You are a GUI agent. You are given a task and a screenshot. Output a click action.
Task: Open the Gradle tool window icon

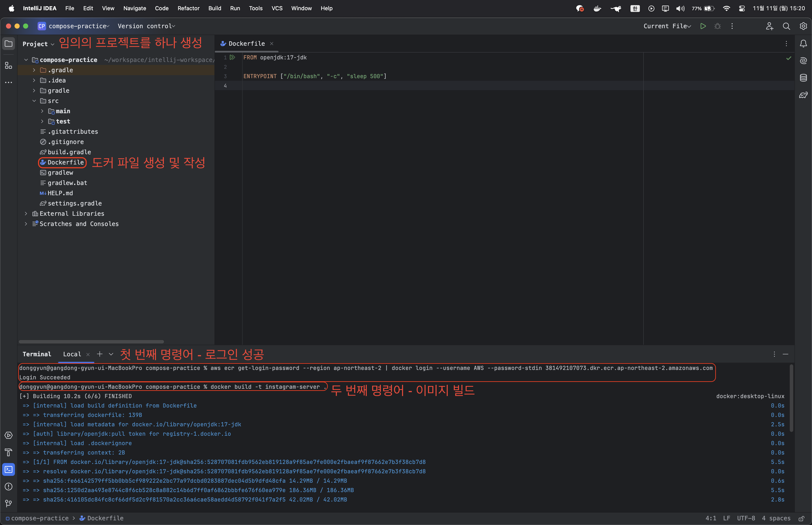coord(803,95)
